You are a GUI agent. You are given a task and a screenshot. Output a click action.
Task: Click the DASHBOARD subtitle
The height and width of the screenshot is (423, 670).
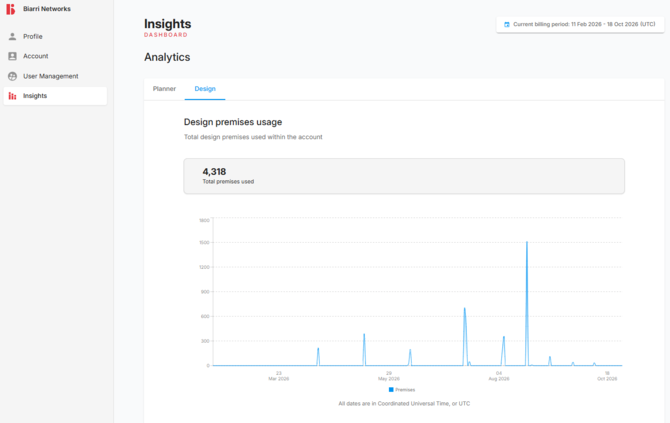coord(166,35)
